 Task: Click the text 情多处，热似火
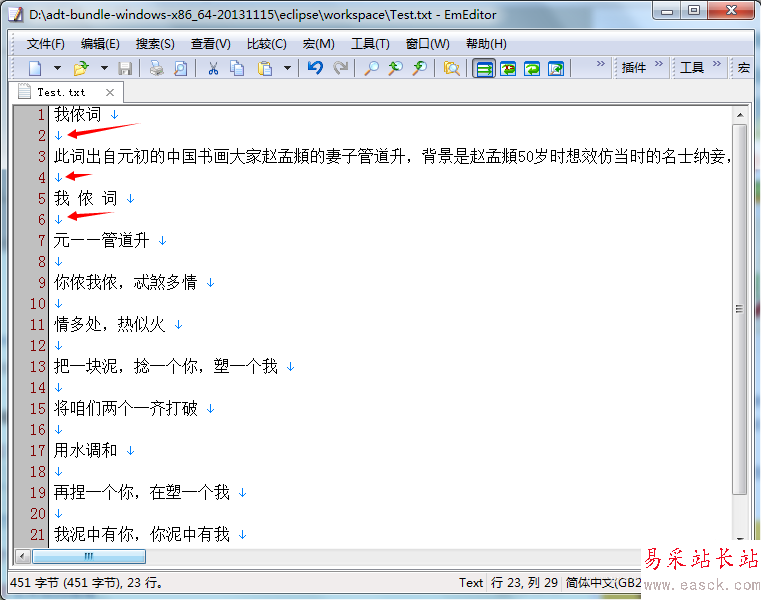pyautogui.click(x=109, y=324)
